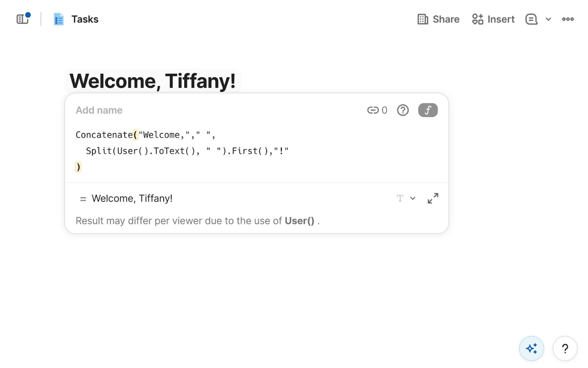Open the comments panel icon
Viewport: 588px width, 368px height.
click(531, 19)
